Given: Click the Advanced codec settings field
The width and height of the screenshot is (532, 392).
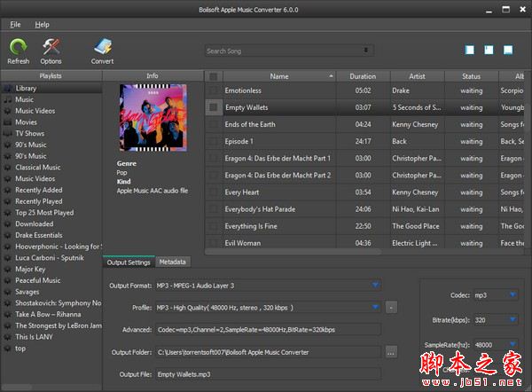Looking at the screenshot, I should pos(268,330).
